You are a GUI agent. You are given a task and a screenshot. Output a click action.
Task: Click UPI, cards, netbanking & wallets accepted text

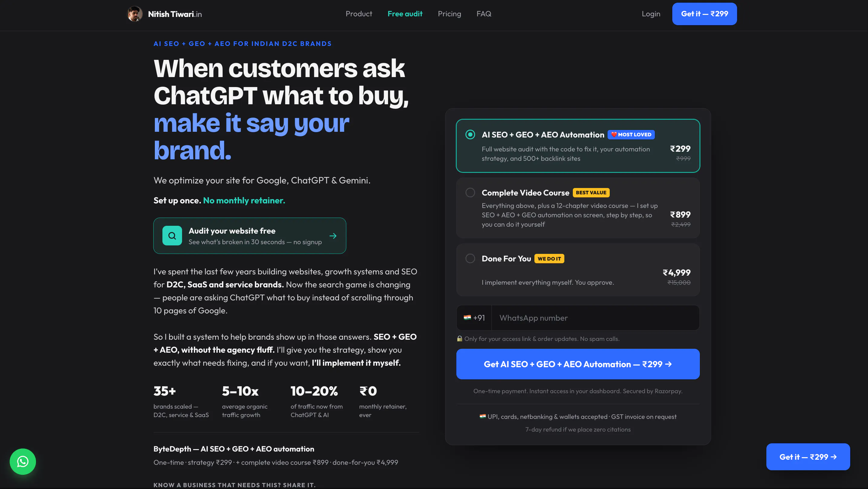547,416
